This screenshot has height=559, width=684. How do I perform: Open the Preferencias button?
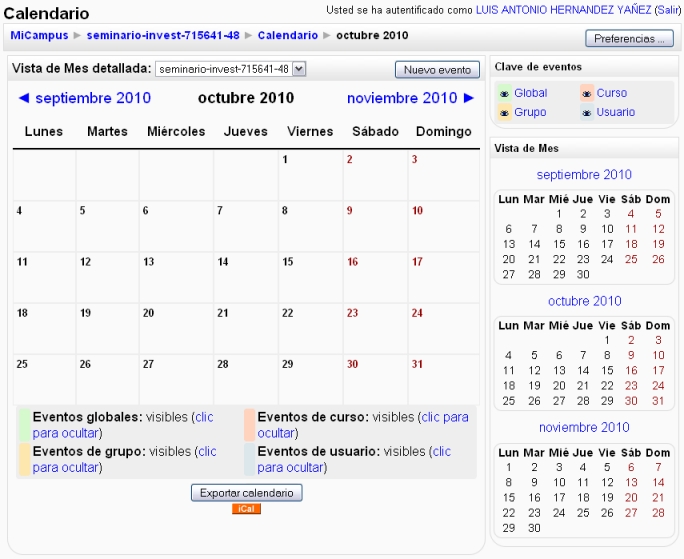[x=629, y=39]
